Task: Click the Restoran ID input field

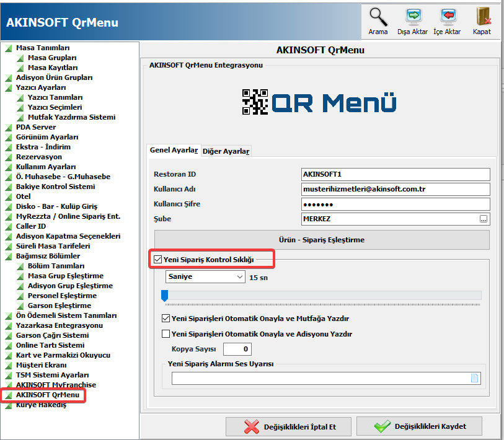Action: point(396,174)
